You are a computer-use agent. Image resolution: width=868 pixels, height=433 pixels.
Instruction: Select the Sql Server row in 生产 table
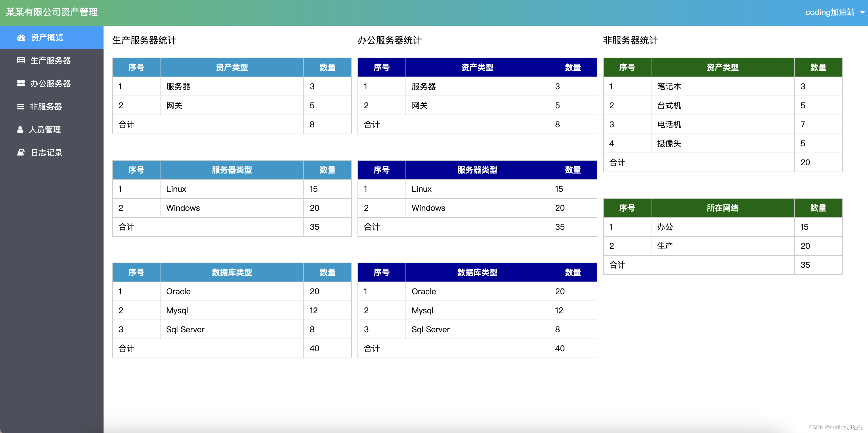pyautogui.click(x=185, y=329)
